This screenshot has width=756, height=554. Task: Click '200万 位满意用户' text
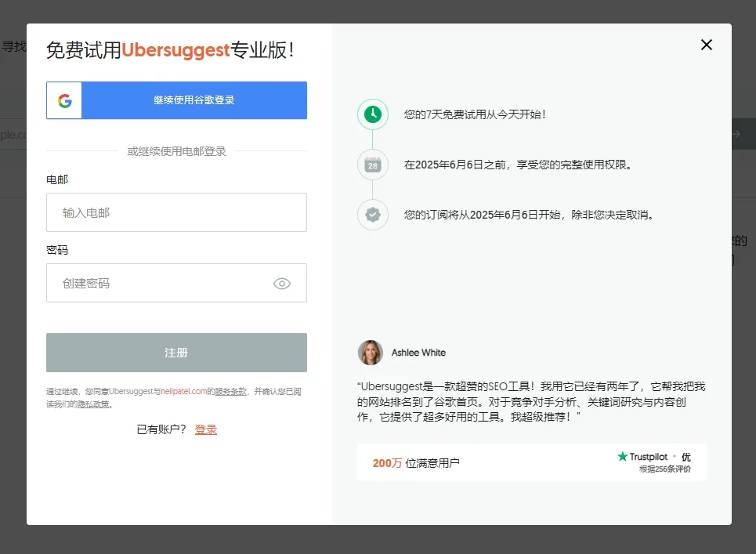click(x=416, y=463)
